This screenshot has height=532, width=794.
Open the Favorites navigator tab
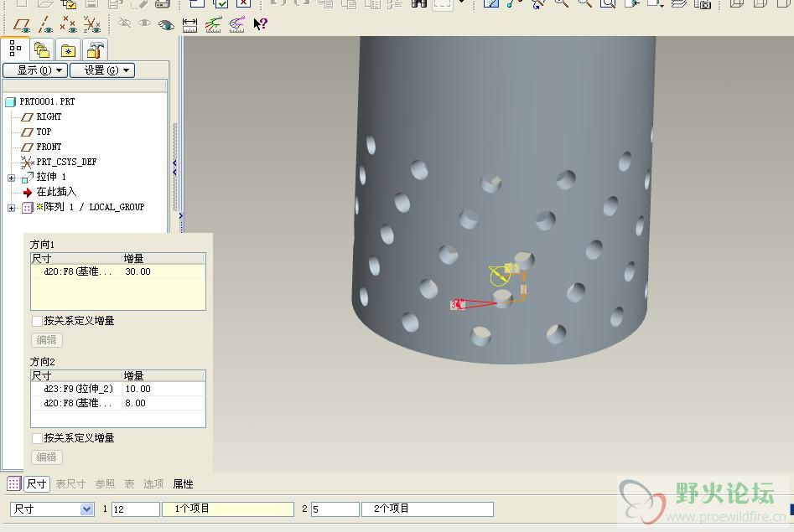pos(68,50)
